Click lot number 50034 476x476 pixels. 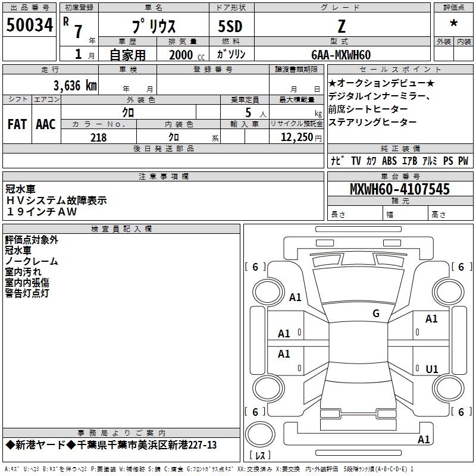pos(30,25)
